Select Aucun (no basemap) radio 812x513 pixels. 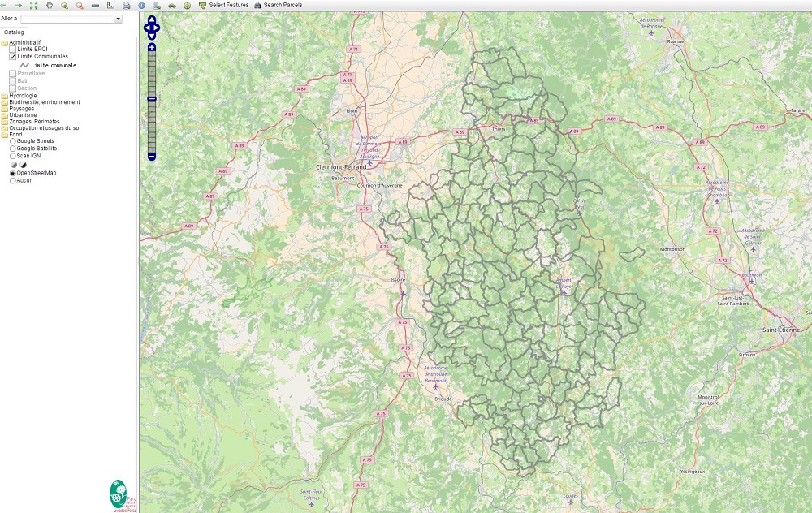click(x=13, y=181)
